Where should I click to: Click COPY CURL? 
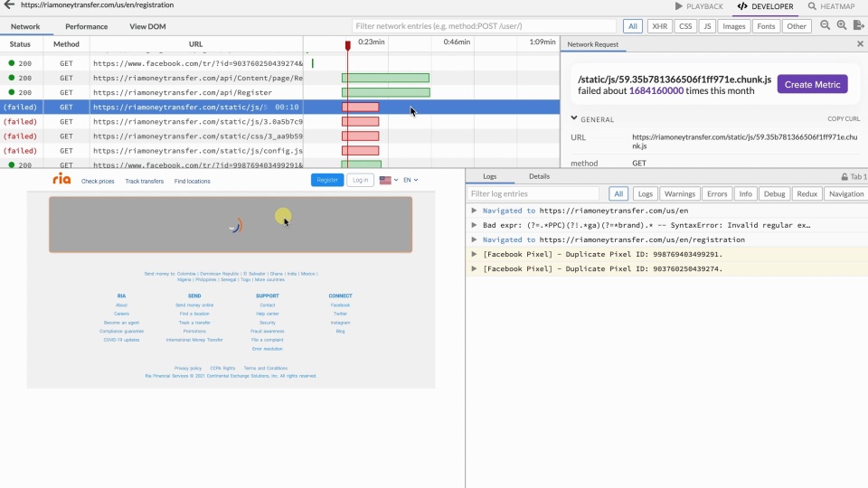point(844,119)
